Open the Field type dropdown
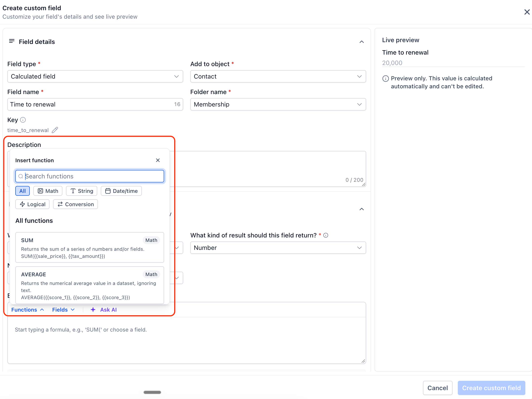 coord(95,76)
